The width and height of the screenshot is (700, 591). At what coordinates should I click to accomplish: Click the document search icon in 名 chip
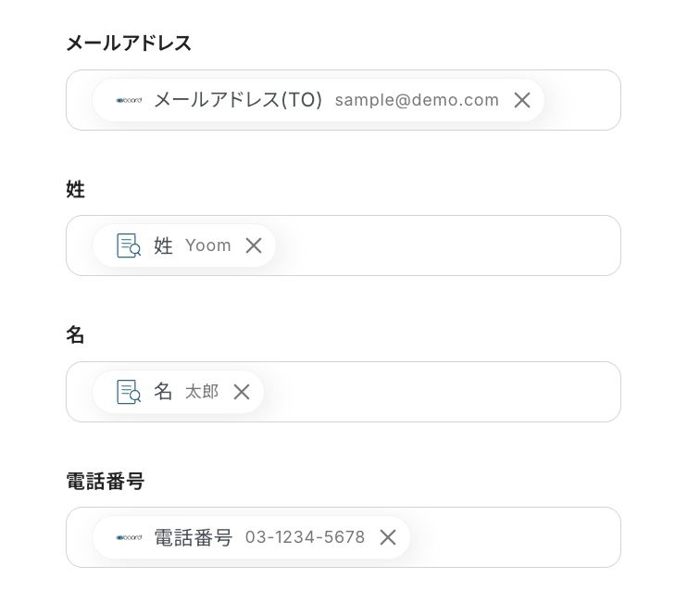pos(129,392)
